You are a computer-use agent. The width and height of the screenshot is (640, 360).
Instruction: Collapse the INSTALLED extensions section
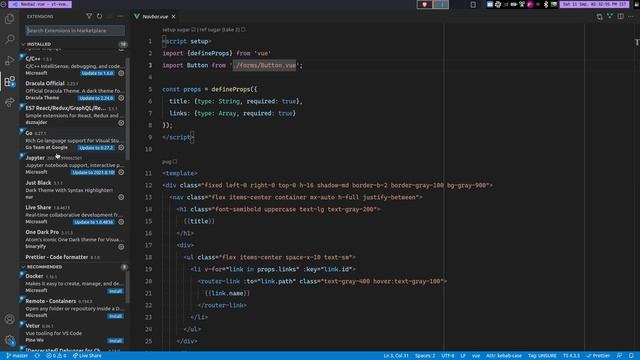[x=74, y=44]
